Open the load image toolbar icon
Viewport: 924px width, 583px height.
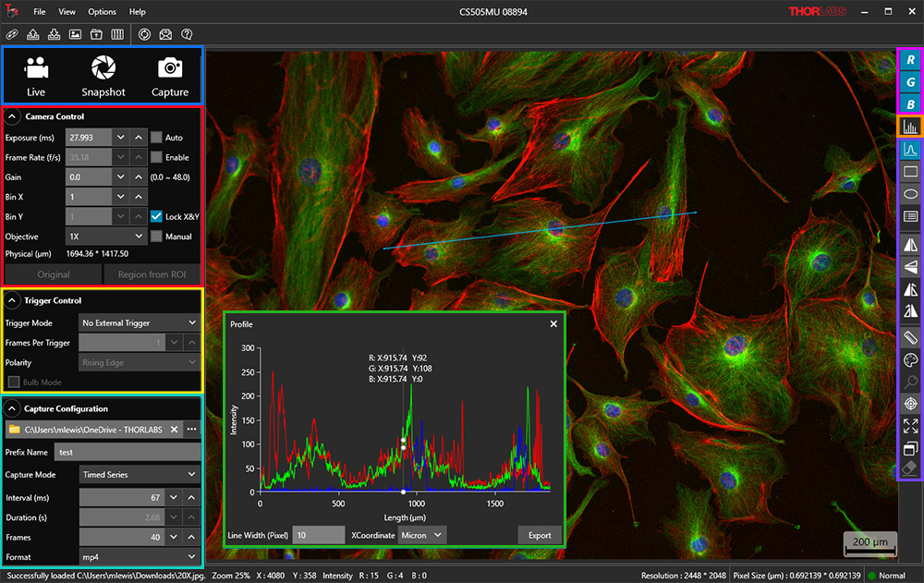coord(76,34)
